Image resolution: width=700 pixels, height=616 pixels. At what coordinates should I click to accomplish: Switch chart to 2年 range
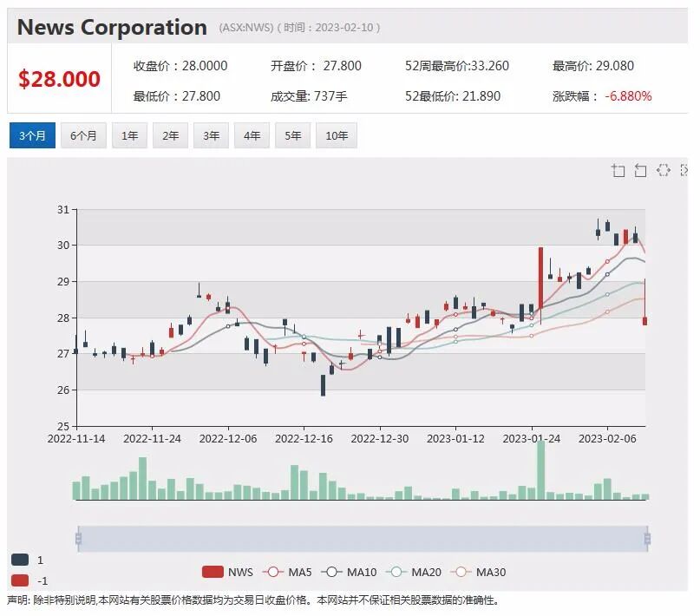[170, 135]
